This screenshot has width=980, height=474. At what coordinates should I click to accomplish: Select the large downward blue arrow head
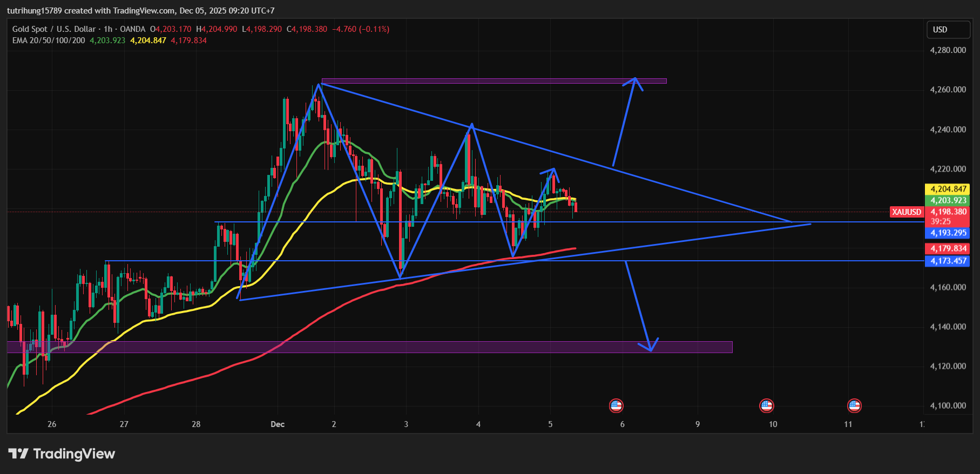click(x=651, y=348)
